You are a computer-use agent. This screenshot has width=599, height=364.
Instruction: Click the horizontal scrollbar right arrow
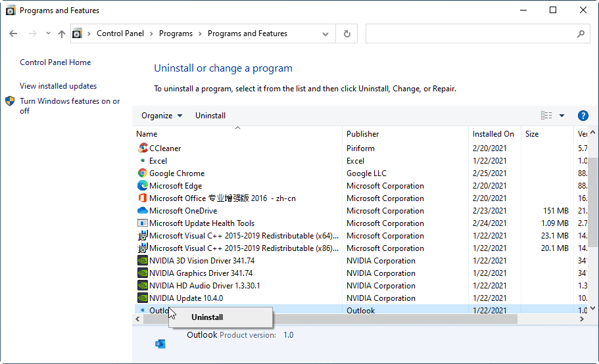click(x=582, y=319)
